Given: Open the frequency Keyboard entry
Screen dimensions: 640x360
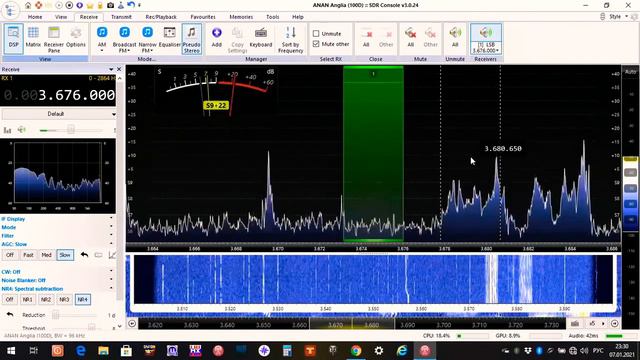Looking at the screenshot, I should [260, 38].
